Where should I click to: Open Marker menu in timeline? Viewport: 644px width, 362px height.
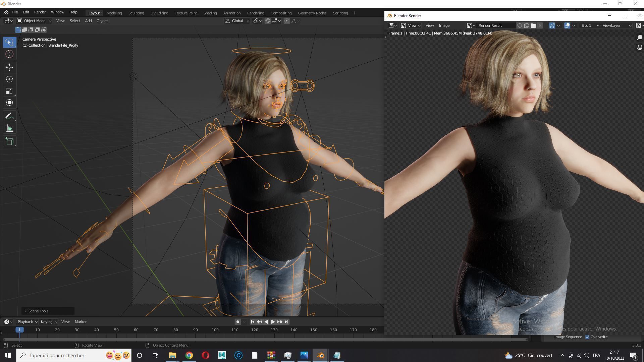point(80,322)
